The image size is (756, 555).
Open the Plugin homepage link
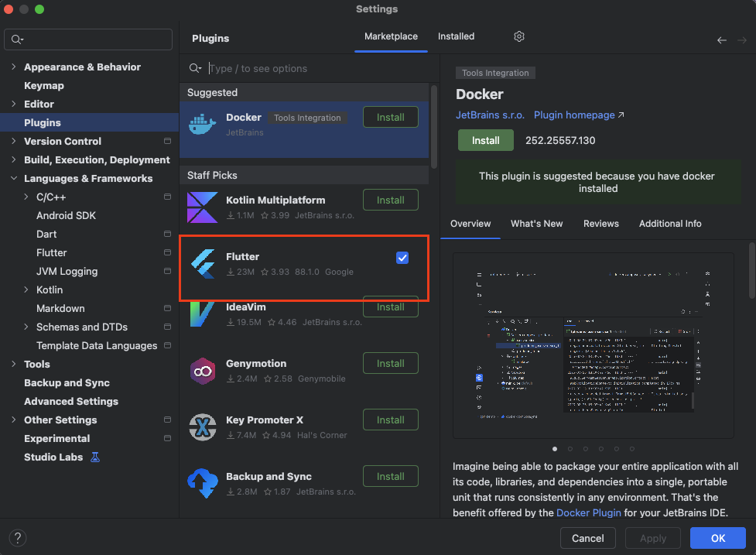tap(578, 115)
